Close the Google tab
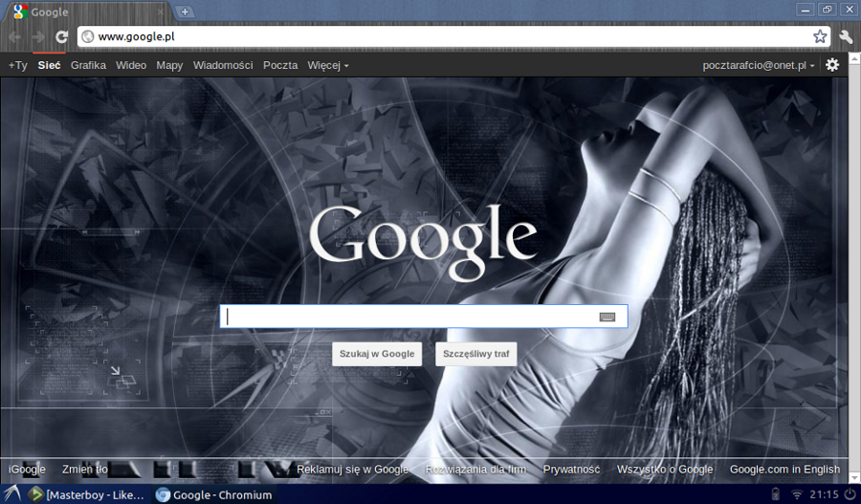 point(161,11)
